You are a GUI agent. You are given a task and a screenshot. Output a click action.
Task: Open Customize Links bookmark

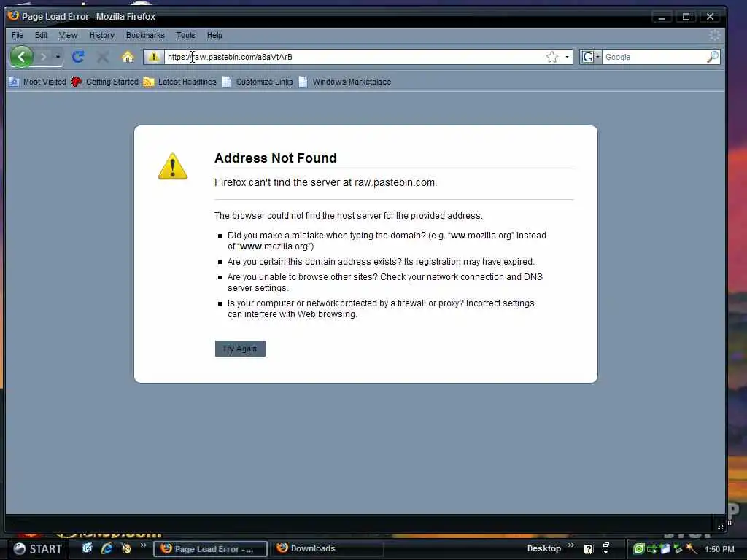258,82
